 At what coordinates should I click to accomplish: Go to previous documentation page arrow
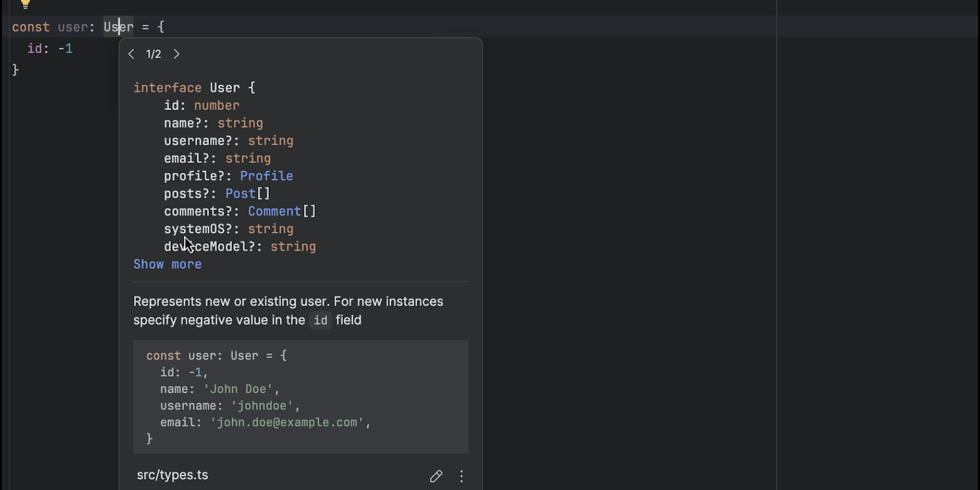pos(131,54)
